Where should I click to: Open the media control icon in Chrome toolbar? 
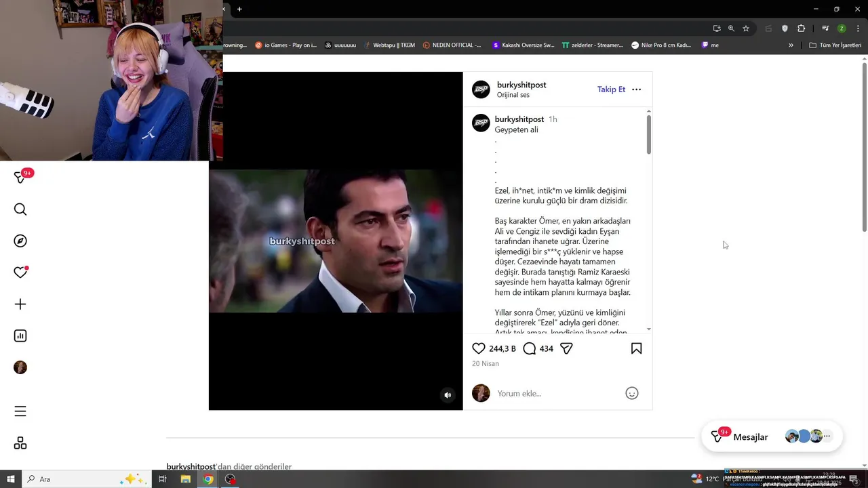pyautogui.click(x=825, y=28)
